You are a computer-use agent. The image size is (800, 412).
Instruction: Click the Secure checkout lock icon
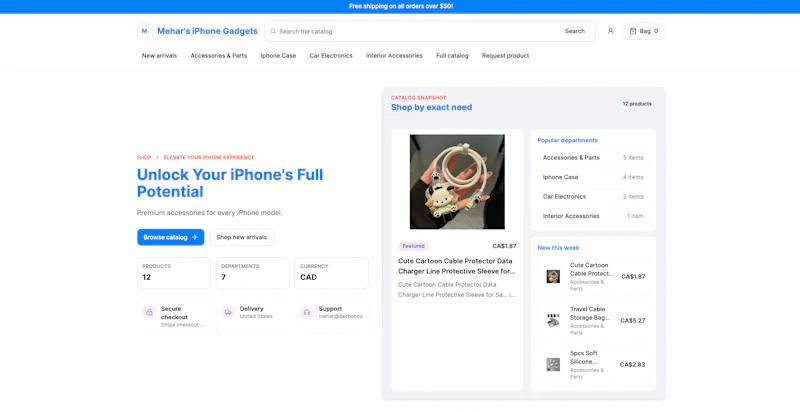[149, 312]
